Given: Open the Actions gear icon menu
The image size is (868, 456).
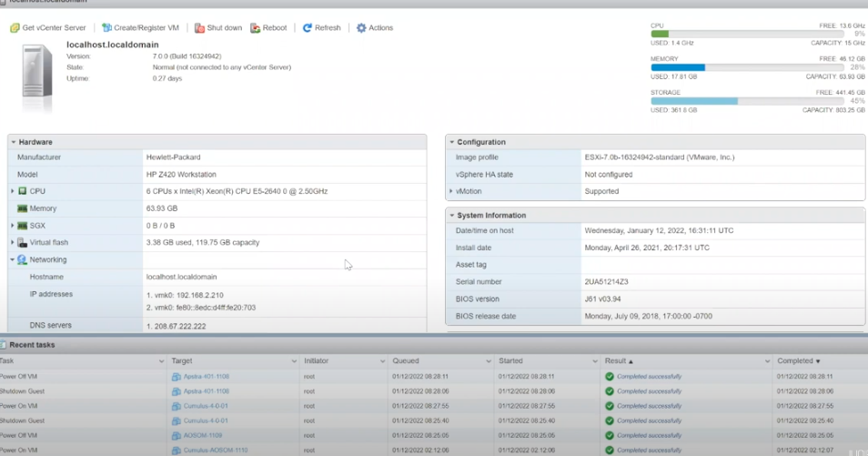Looking at the screenshot, I should 361,28.
